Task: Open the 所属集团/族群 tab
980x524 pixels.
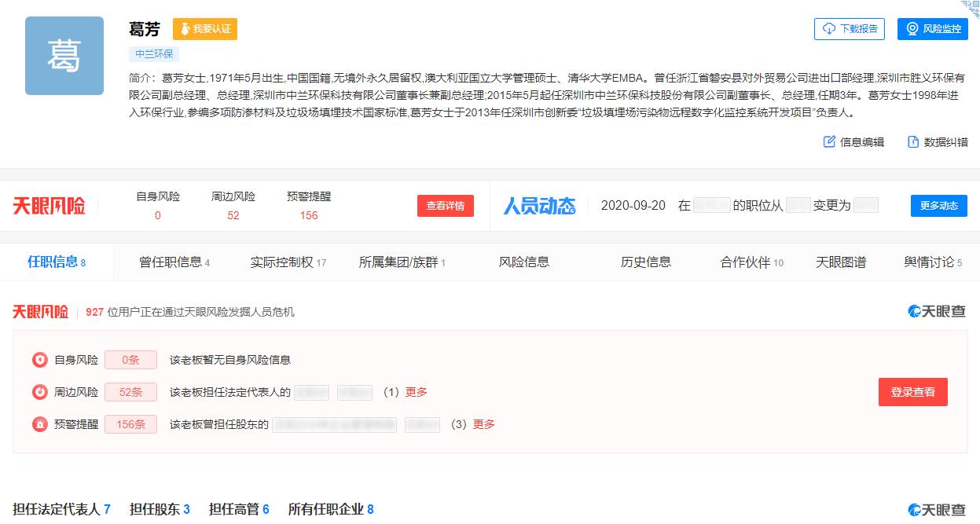Action: (402, 262)
